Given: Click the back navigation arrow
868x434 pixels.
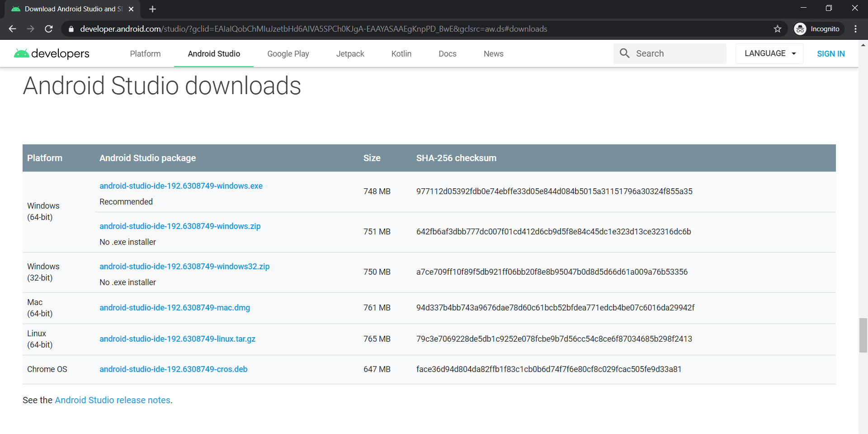Looking at the screenshot, I should coord(12,29).
